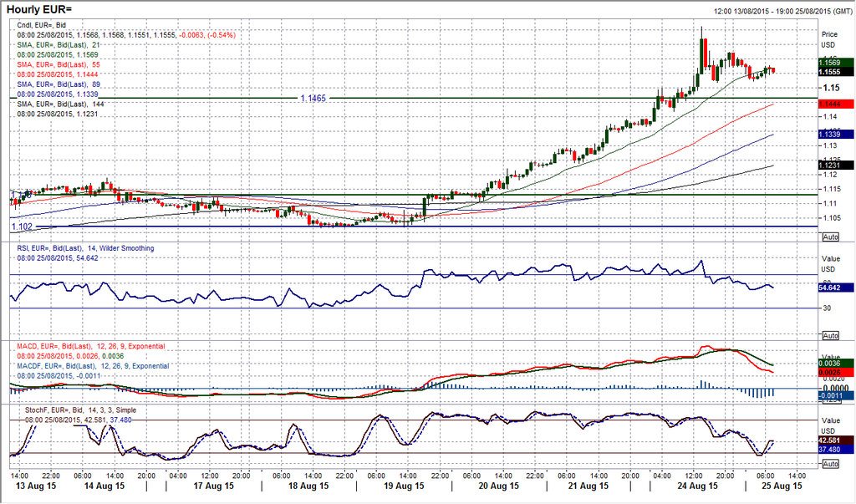The image size is (856, 504).
Task: Click the 1.1569 green price tag
Action: pyautogui.click(x=836, y=63)
